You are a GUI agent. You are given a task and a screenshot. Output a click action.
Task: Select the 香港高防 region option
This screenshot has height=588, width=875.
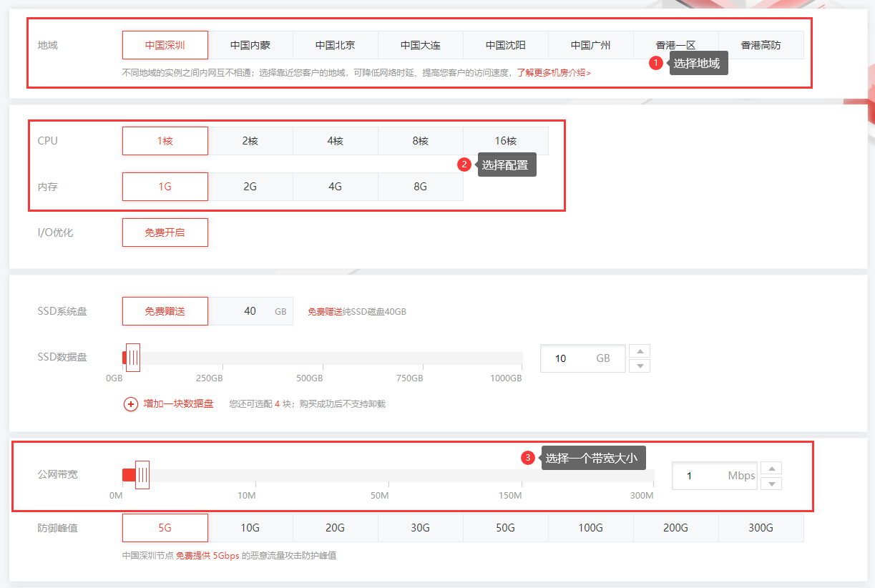[x=761, y=44]
